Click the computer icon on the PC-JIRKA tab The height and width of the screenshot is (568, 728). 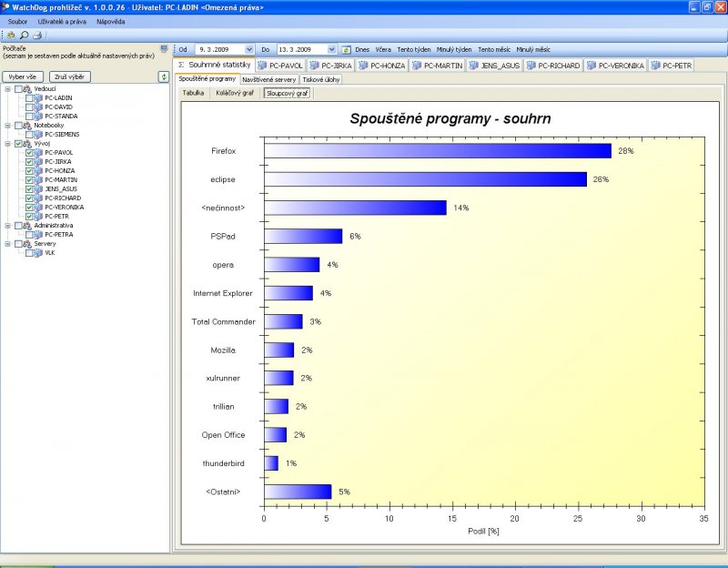[x=315, y=66]
